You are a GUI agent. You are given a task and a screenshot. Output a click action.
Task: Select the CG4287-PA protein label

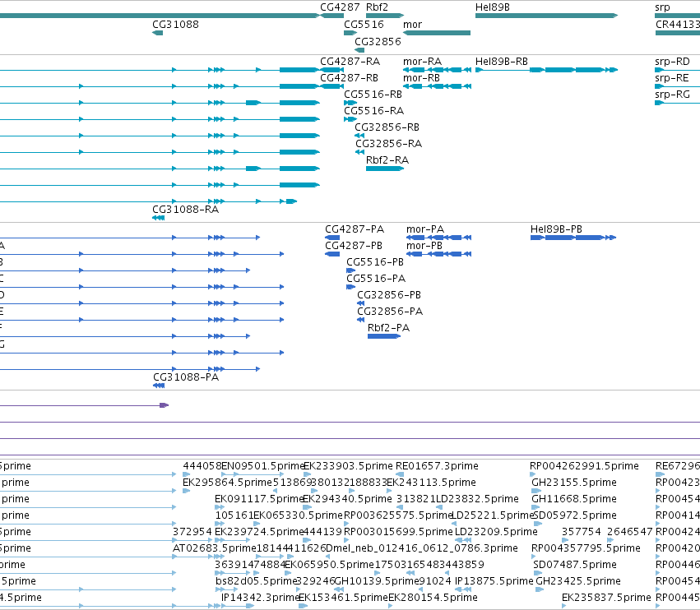[355, 229]
